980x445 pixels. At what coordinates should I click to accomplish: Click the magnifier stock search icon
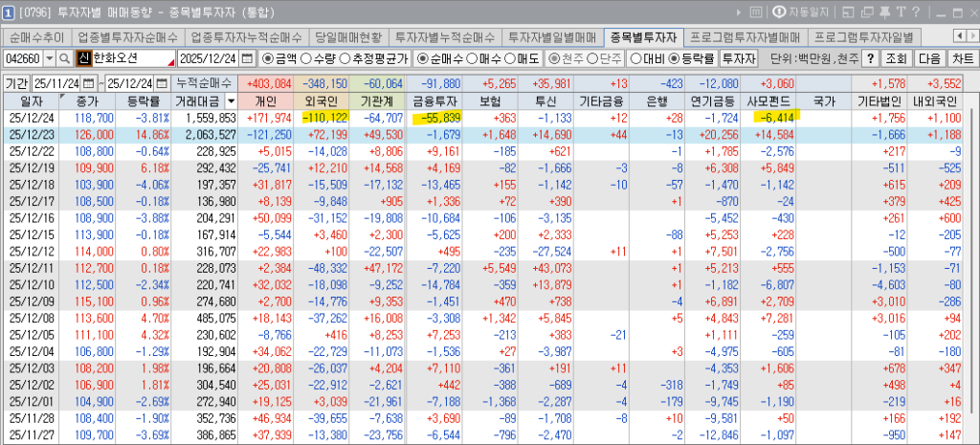pyautogui.click(x=64, y=58)
